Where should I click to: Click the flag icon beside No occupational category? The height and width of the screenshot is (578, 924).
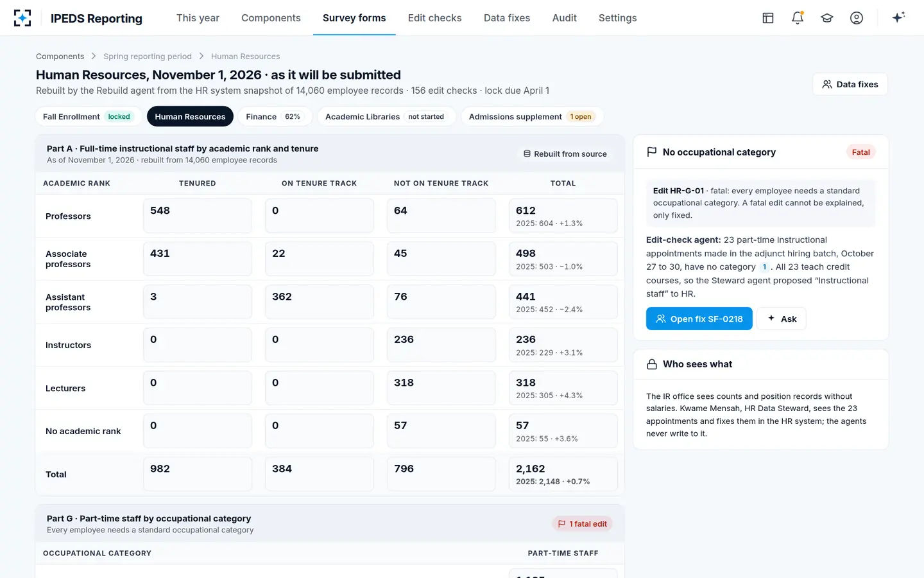(x=652, y=152)
